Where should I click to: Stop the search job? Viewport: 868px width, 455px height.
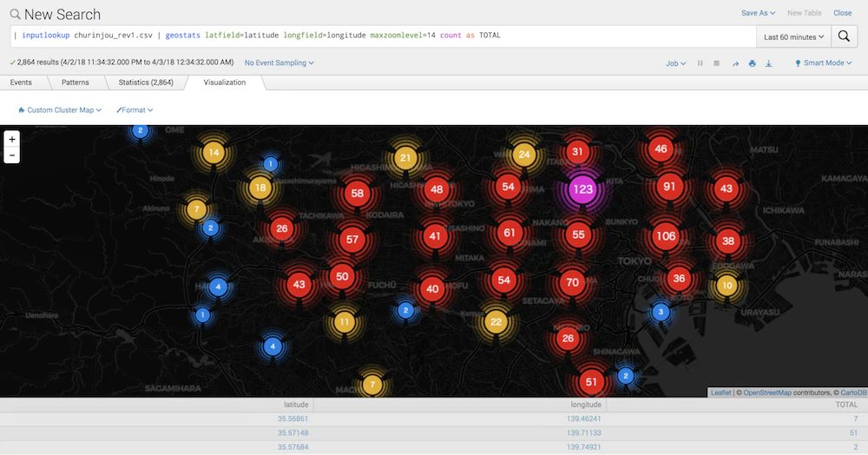click(716, 63)
